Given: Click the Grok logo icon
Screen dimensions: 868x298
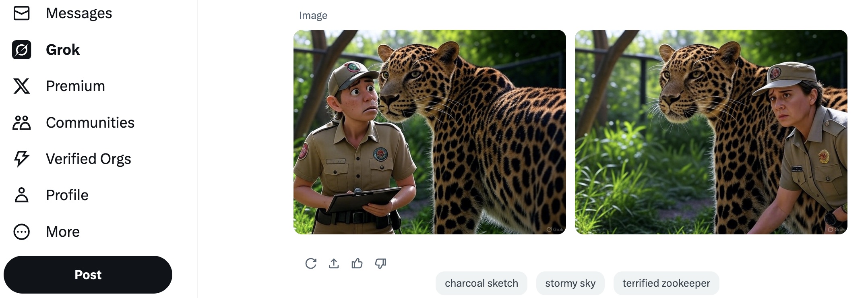Looking at the screenshot, I should click(x=21, y=50).
